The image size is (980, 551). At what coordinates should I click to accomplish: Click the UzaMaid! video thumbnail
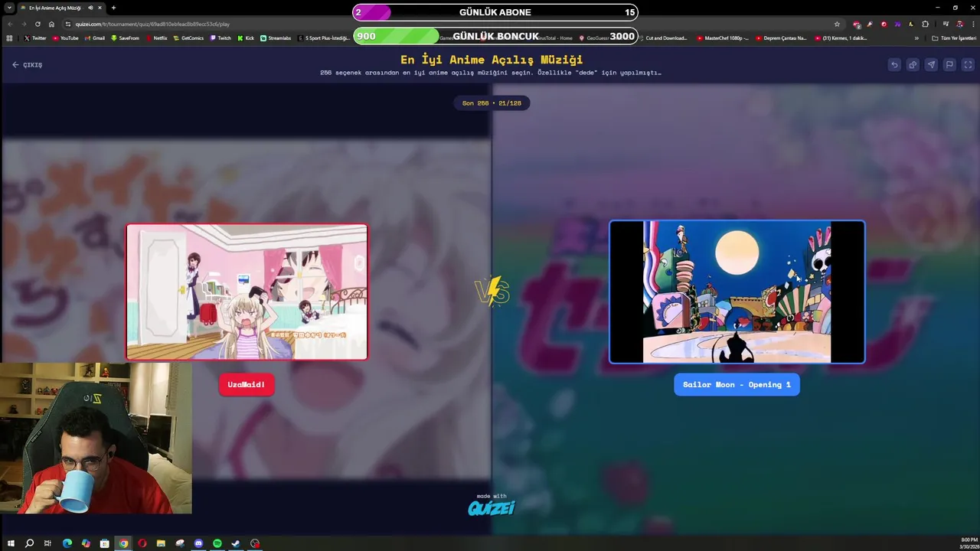point(247,292)
